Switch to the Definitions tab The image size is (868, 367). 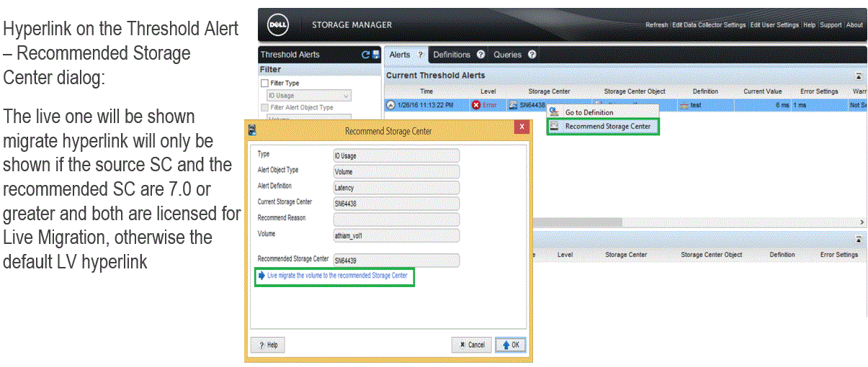(452, 55)
